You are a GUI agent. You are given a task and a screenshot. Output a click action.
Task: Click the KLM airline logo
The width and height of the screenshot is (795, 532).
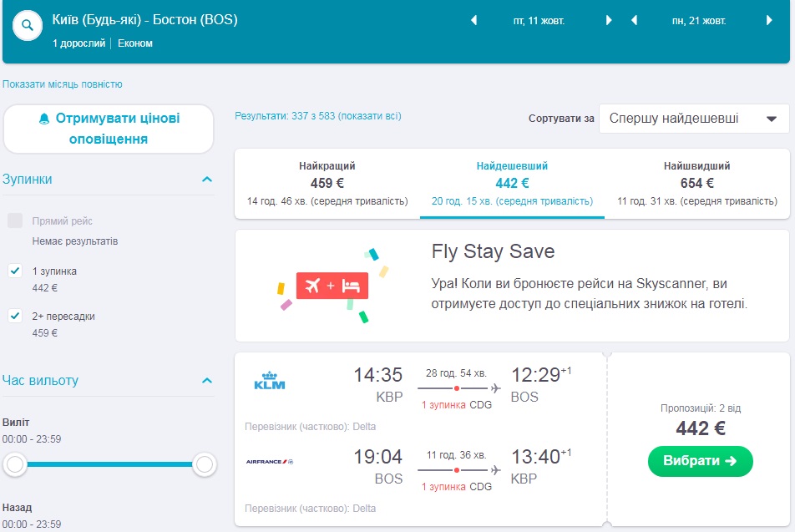click(x=270, y=383)
